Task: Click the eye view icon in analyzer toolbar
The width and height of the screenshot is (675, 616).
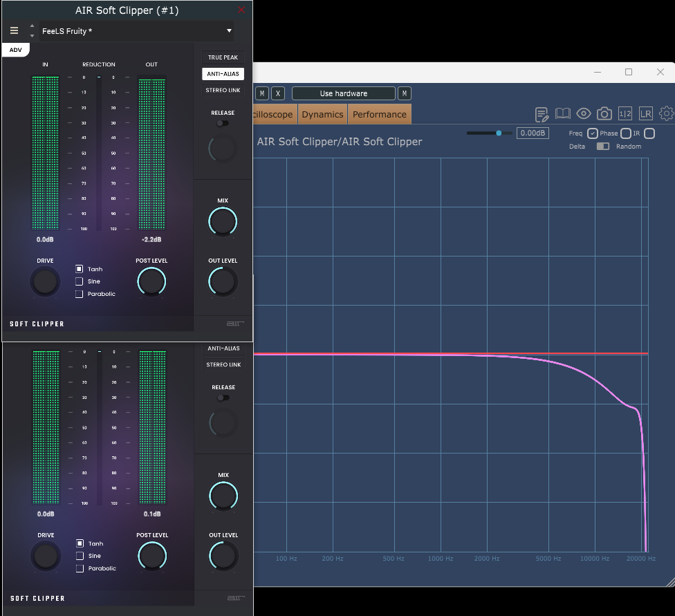Action: point(583,113)
